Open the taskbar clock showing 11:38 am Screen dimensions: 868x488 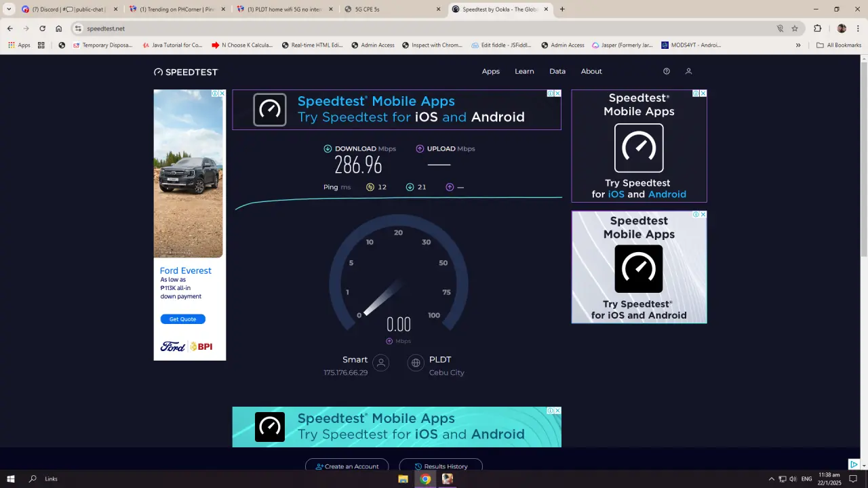click(830, 479)
